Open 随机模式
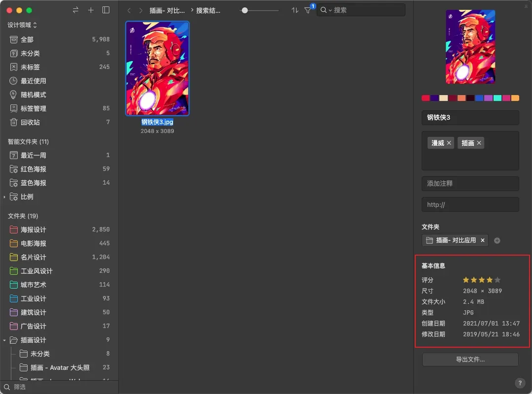 (59, 95)
